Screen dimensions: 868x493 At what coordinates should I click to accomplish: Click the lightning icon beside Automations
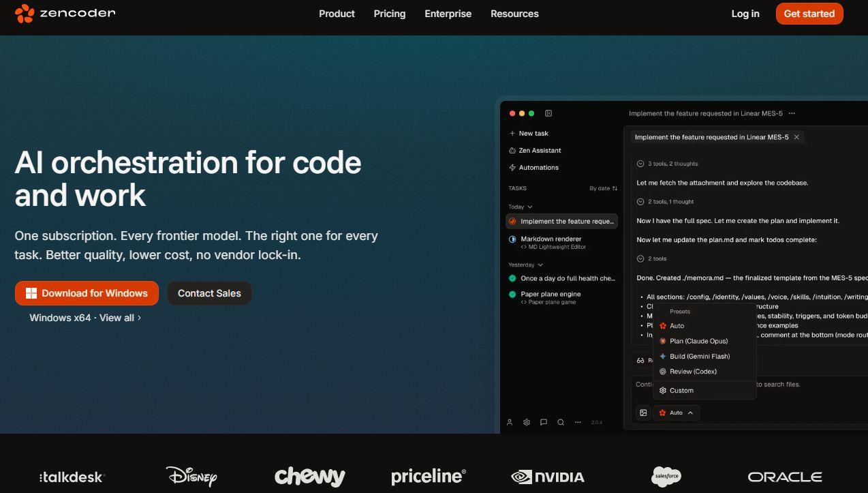tap(512, 168)
